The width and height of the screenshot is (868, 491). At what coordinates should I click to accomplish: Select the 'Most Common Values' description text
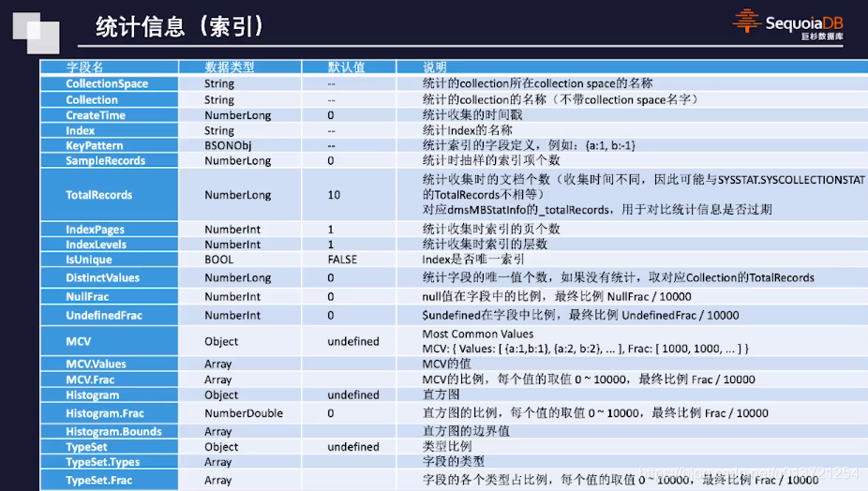478,334
